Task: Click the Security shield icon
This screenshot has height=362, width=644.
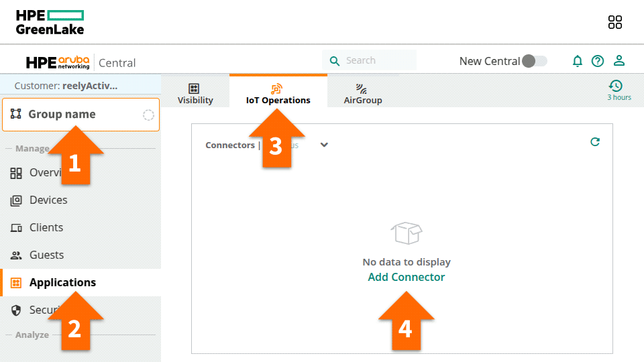Action: [16, 310]
